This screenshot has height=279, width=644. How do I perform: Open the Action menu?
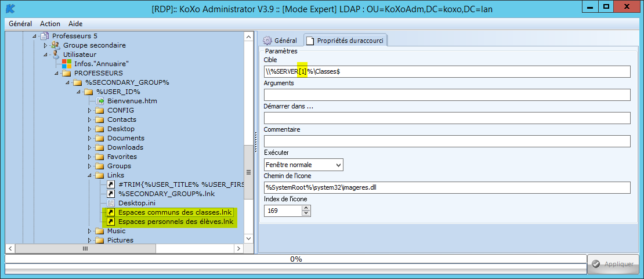click(50, 24)
